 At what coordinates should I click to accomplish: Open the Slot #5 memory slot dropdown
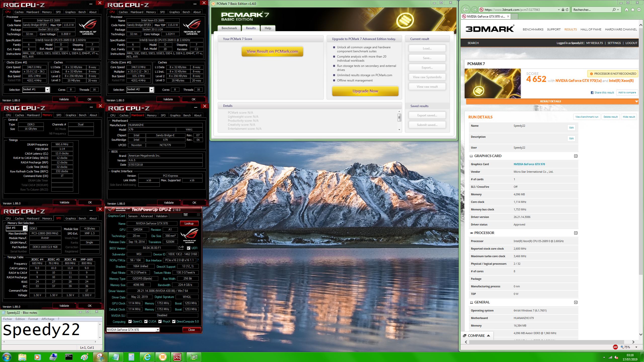pos(25,228)
